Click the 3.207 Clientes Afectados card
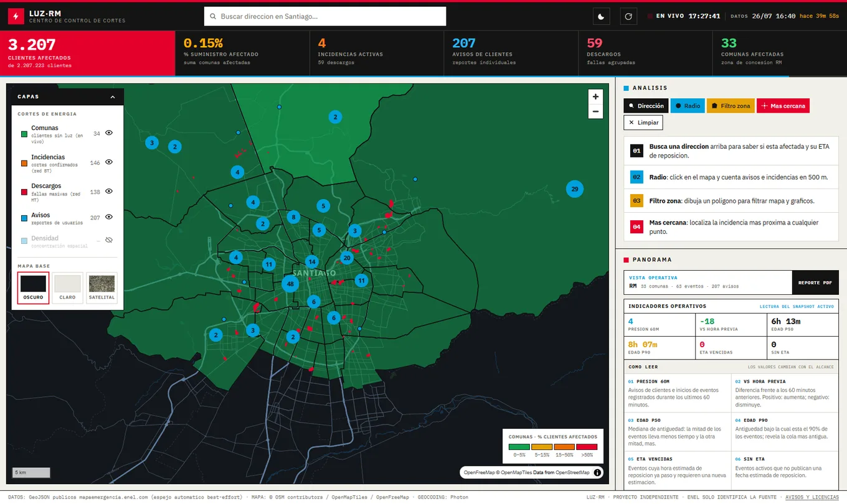The width and height of the screenshot is (847, 504). click(87, 54)
